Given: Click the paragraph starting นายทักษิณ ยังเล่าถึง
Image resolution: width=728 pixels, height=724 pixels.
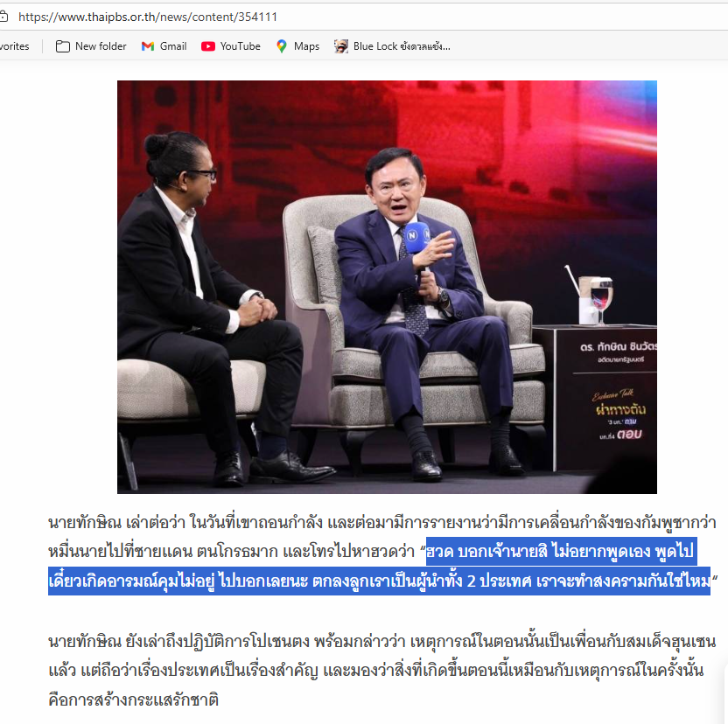Looking at the screenshot, I should tap(381, 671).
